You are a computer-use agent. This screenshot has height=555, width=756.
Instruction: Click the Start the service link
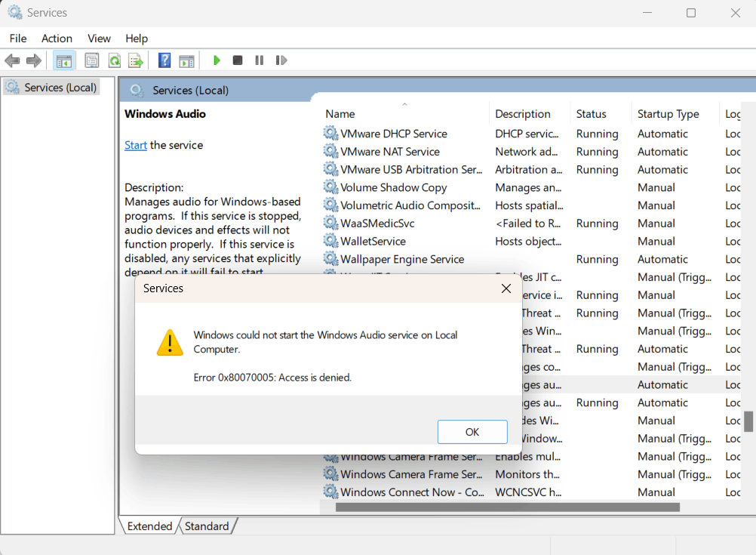pyautogui.click(x=136, y=145)
